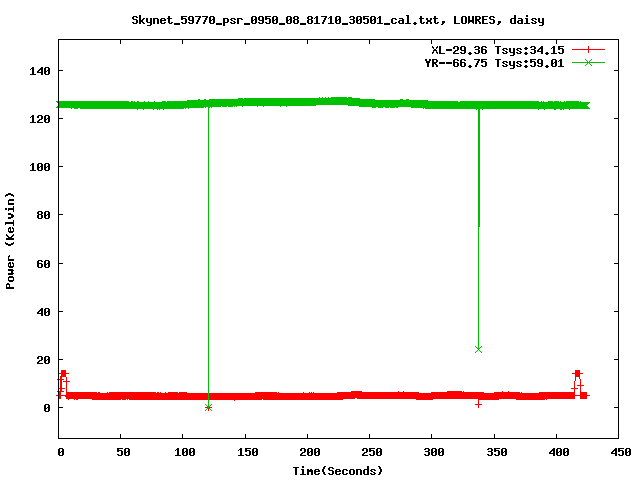
Task: Click the red calibration spike near 415 seconds
Action: point(577,383)
